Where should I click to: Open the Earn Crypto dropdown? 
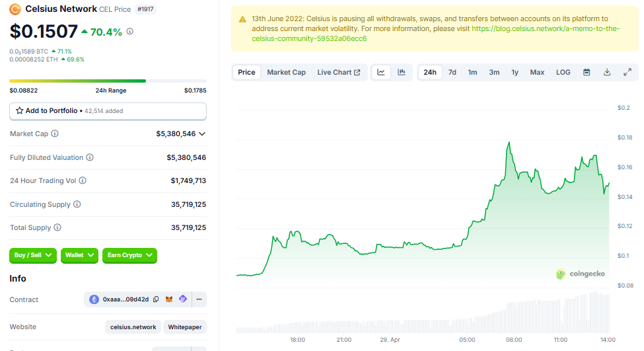129,255
